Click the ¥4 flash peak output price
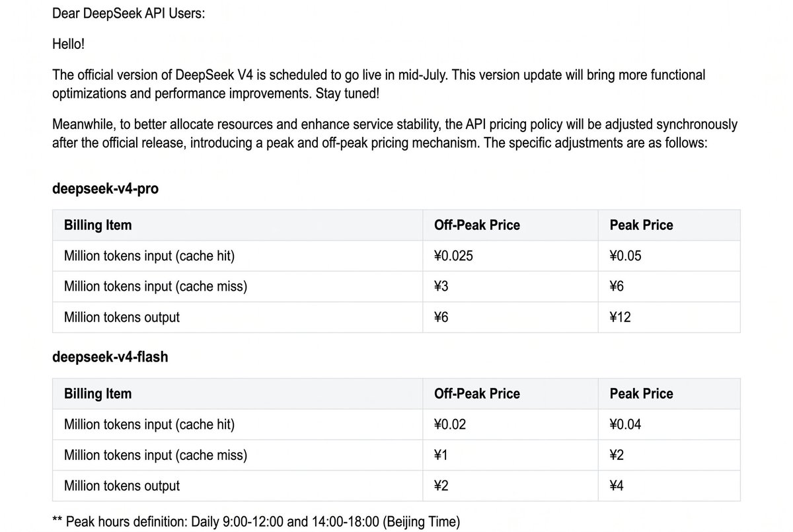The height and width of the screenshot is (532, 793). (x=617, y=486)
